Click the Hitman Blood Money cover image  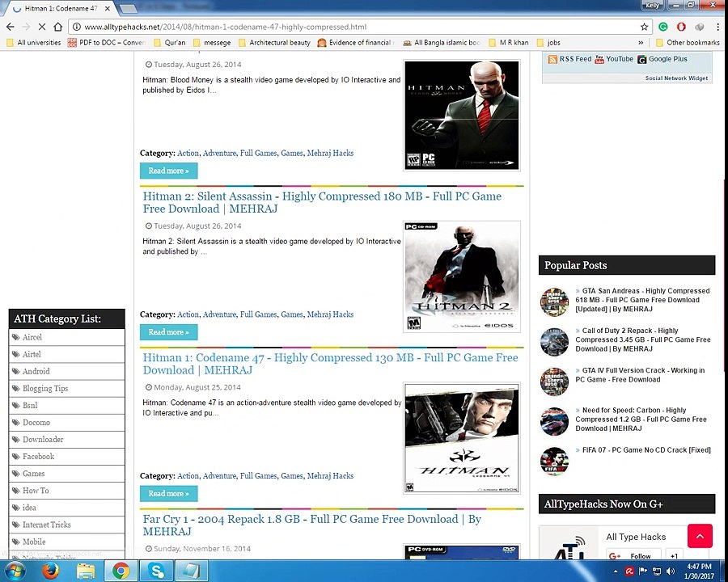point(462,115)
